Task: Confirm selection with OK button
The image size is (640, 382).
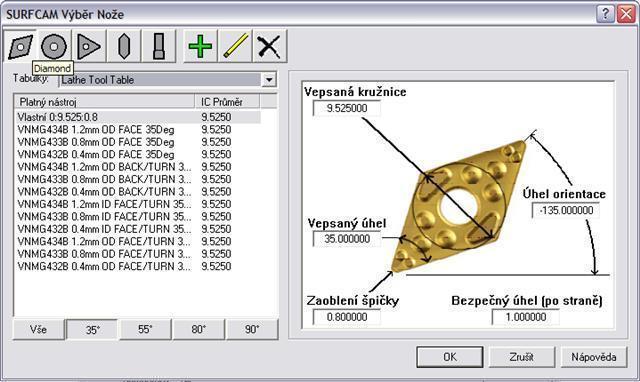Action: click(x=450, y=357)
